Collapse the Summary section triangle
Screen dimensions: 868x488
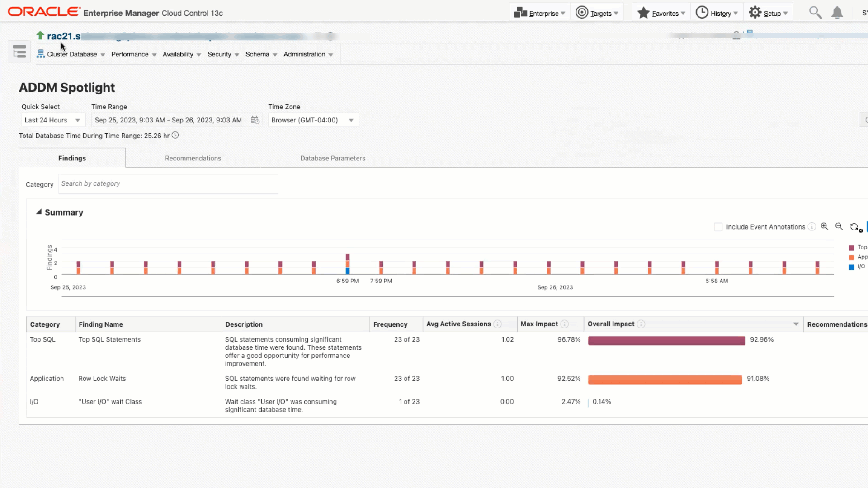point(39,212)
